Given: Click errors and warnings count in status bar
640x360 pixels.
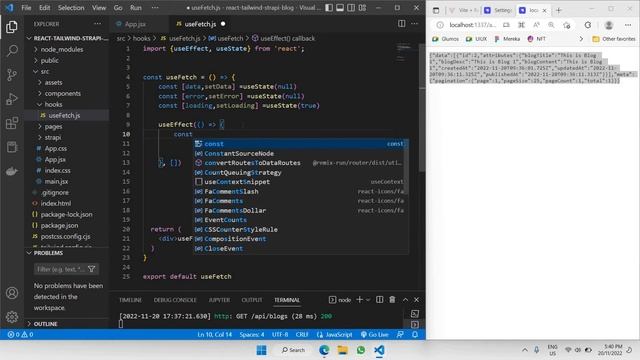Looking at the screenshot, I should [20, 334].
